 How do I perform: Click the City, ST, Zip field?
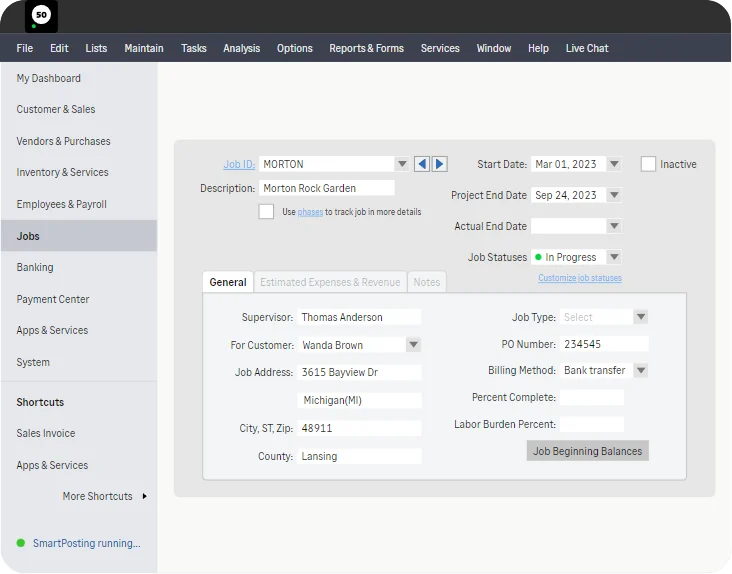359,428
